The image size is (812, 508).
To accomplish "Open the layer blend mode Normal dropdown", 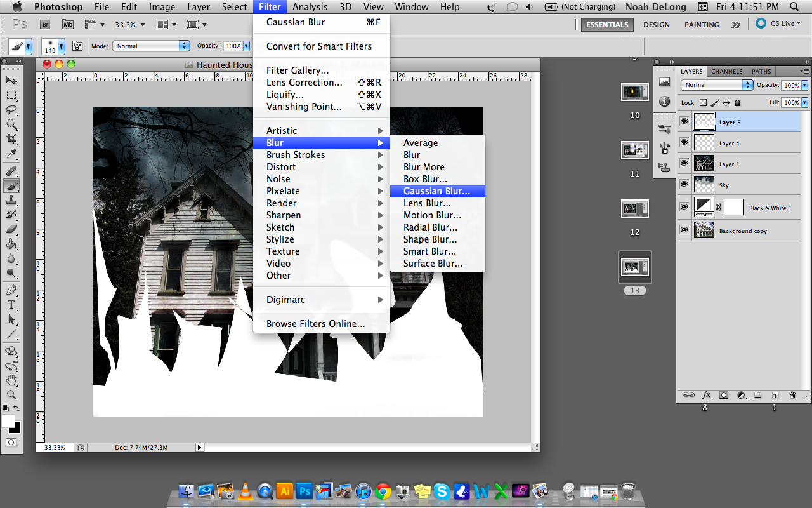I will click(x=717, y=85).
